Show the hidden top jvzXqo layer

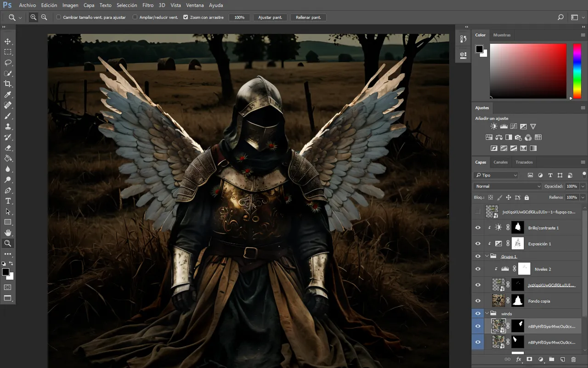pos(478,212)
